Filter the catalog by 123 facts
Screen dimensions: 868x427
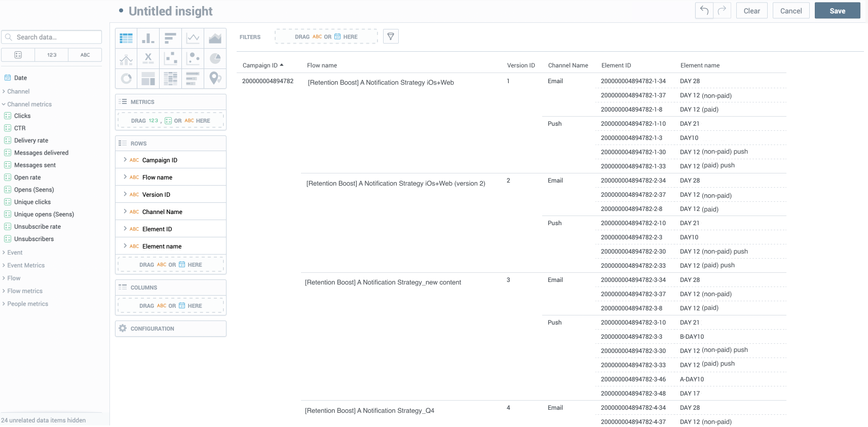click(x=52, y=55)
